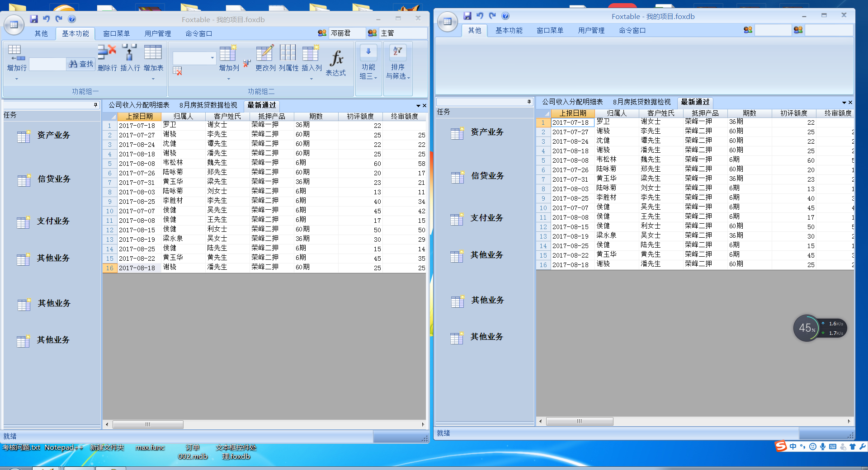Open the 信贷业务 task in right window
Screen dimensions: 868x470
click(477, 176)
